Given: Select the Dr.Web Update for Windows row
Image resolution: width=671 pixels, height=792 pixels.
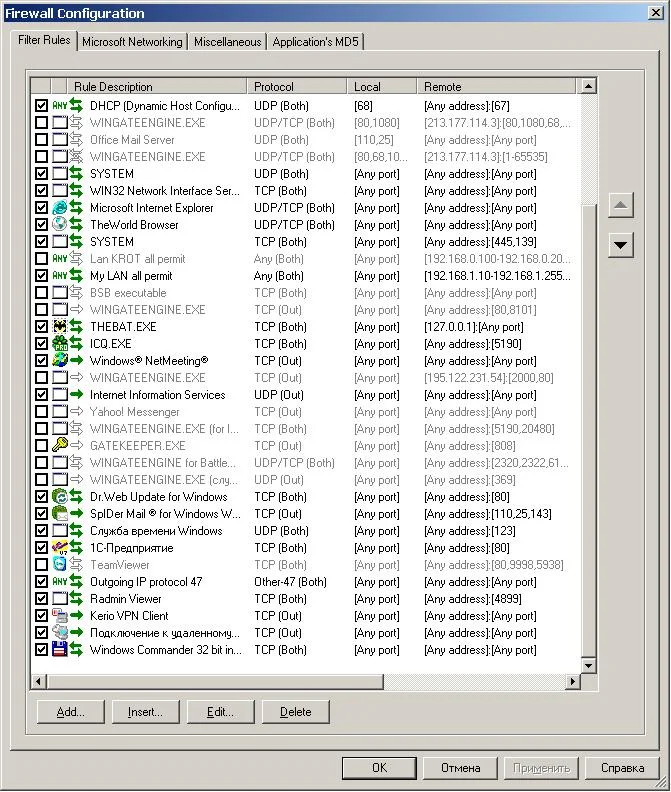Looking at the screenshot, I should pos(305,497).
